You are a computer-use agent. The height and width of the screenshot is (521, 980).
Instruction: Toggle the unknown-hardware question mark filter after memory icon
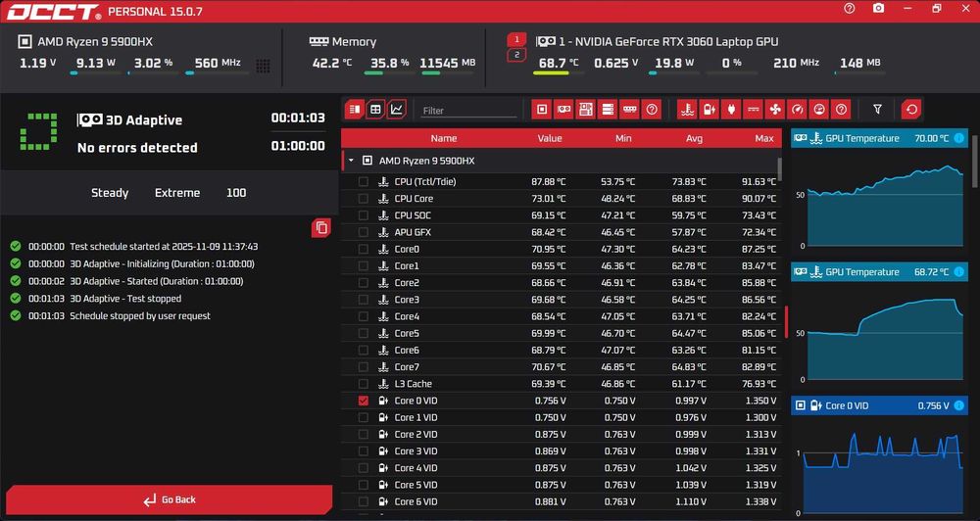(652, 110)
